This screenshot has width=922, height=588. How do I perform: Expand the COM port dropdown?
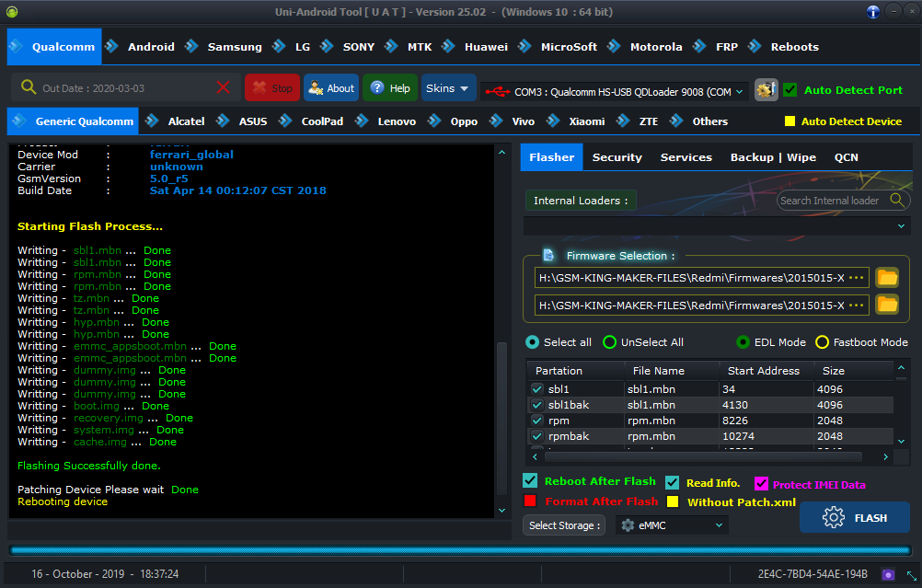click(739, 92)
